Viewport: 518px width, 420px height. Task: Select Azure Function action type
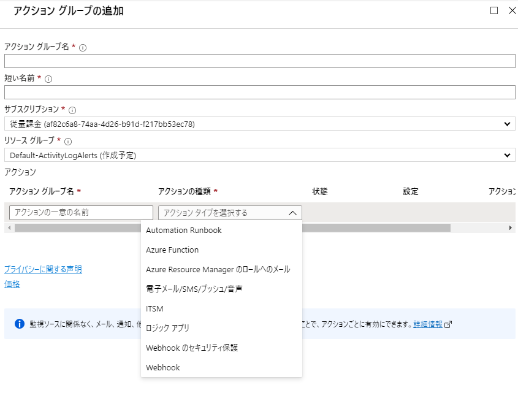[x=221, y=250]
